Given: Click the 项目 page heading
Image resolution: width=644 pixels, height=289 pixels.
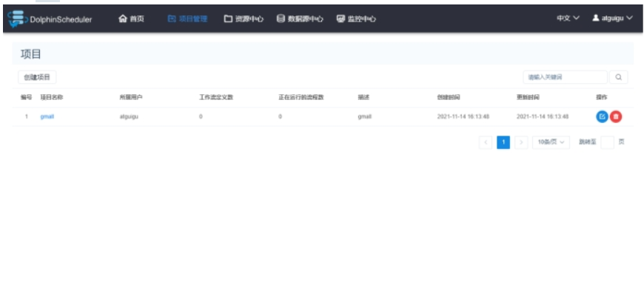Looking at the screenshot, I should click(31, 54).
